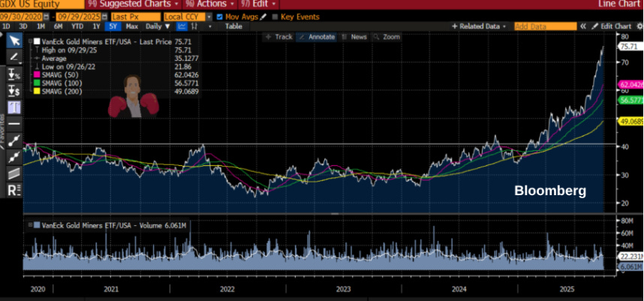Activate the Zoom magnifier tool
This screenshot has width=644, height=301.
pos(386,37)
